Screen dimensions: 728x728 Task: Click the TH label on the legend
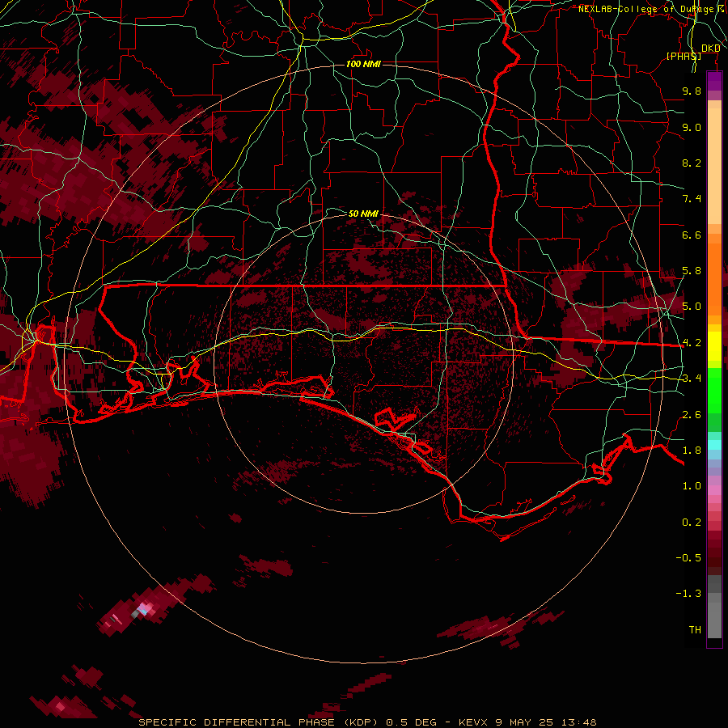pos(695,630)
